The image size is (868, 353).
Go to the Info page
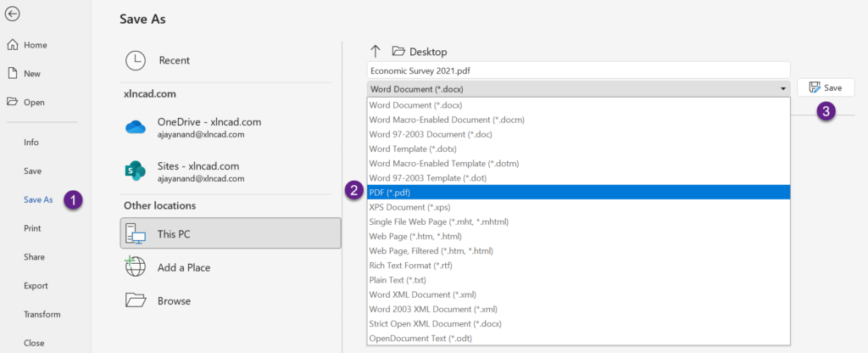pos(31,143)
